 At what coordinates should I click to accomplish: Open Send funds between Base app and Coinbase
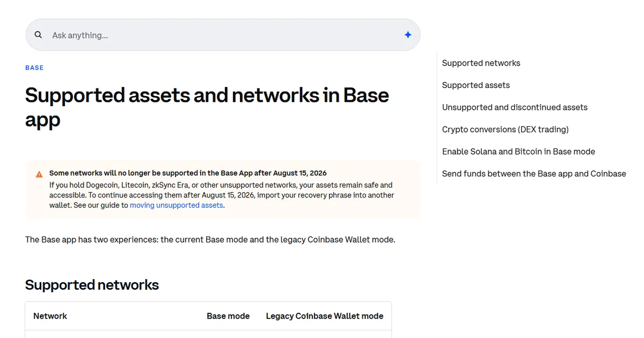(x=534, y=174)
